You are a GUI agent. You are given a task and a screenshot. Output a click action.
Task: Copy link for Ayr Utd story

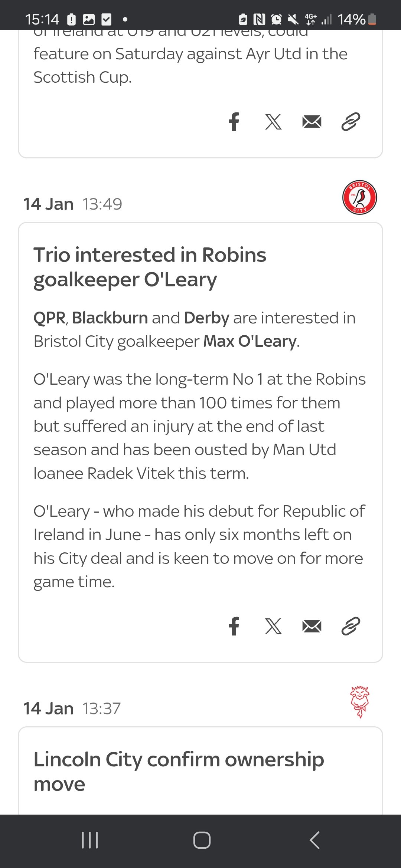point(351,122)
